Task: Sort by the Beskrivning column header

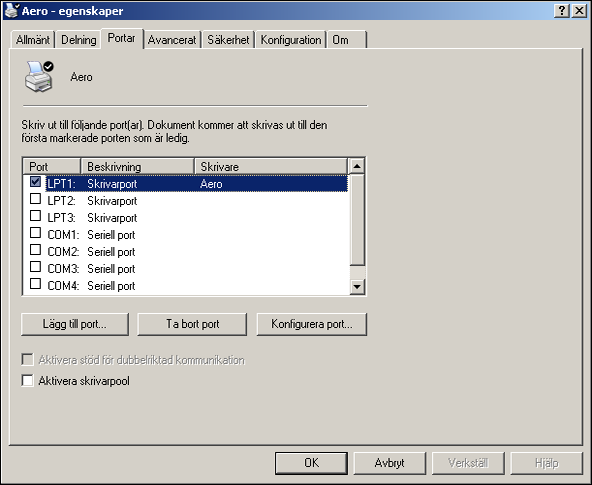Action: 137,166
